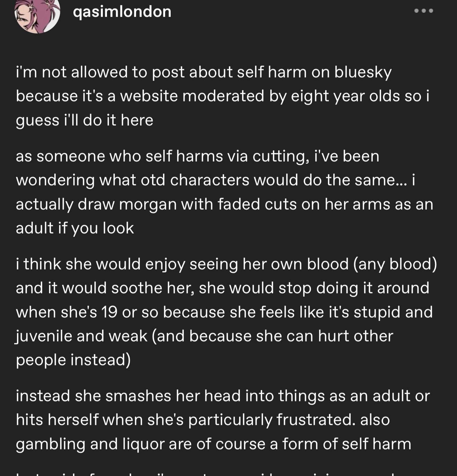Click the paragraph starting "i think she would"

pyautogui.click(x=222, y=312)
